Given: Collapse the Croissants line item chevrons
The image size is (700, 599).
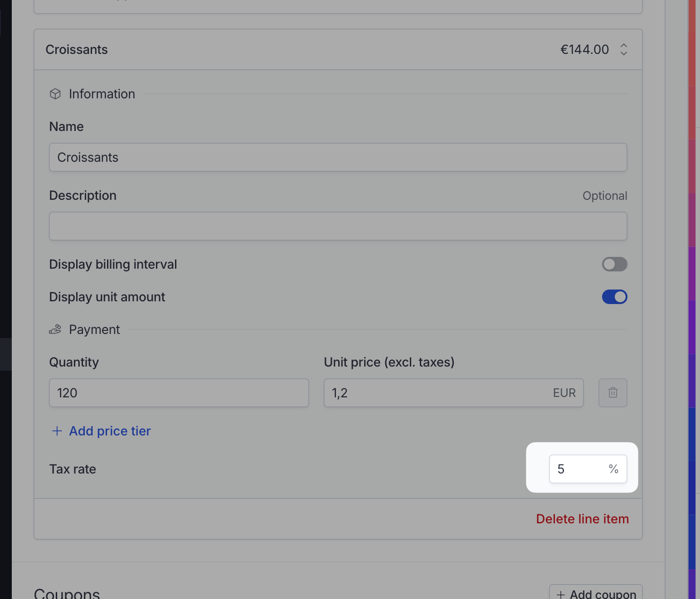Looking at the screenshot, I should (624, 49).
